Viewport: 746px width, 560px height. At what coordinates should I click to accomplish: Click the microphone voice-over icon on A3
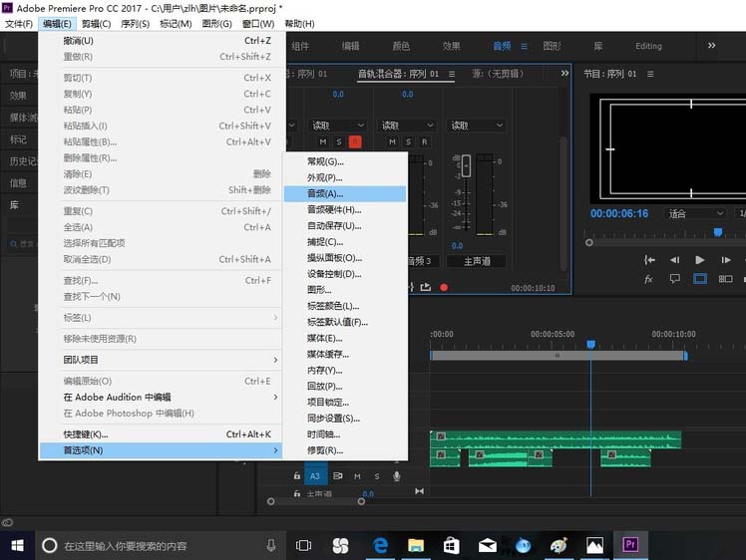[x=396, y=476]
